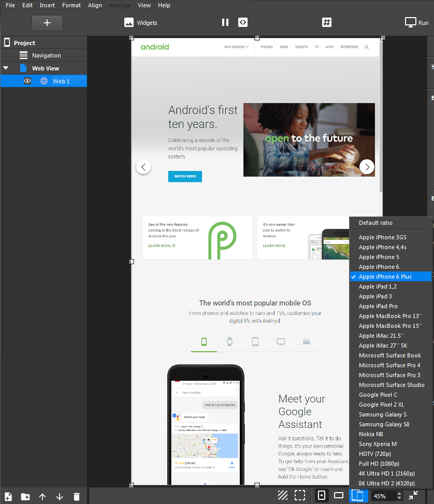
Task: Select Apple iMac 27'' 5K ratio
Action: [390, 345]
